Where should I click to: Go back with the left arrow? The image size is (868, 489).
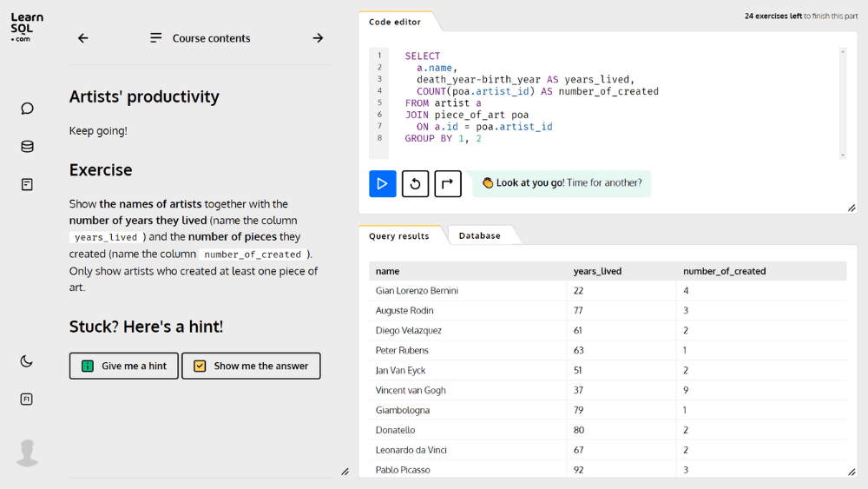[x=83, y=38]
